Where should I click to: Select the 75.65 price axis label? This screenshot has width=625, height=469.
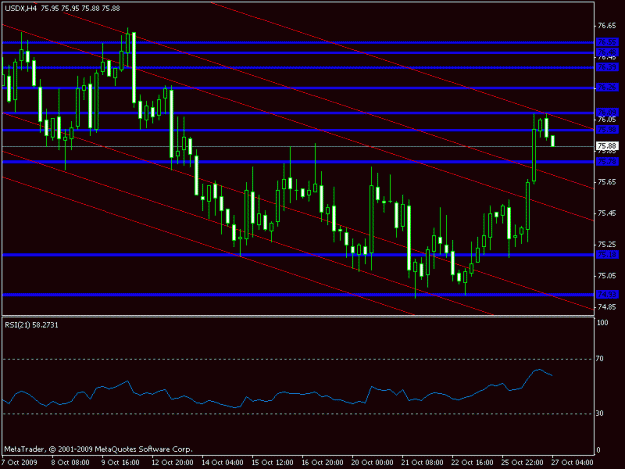click(x=607, y=182)
